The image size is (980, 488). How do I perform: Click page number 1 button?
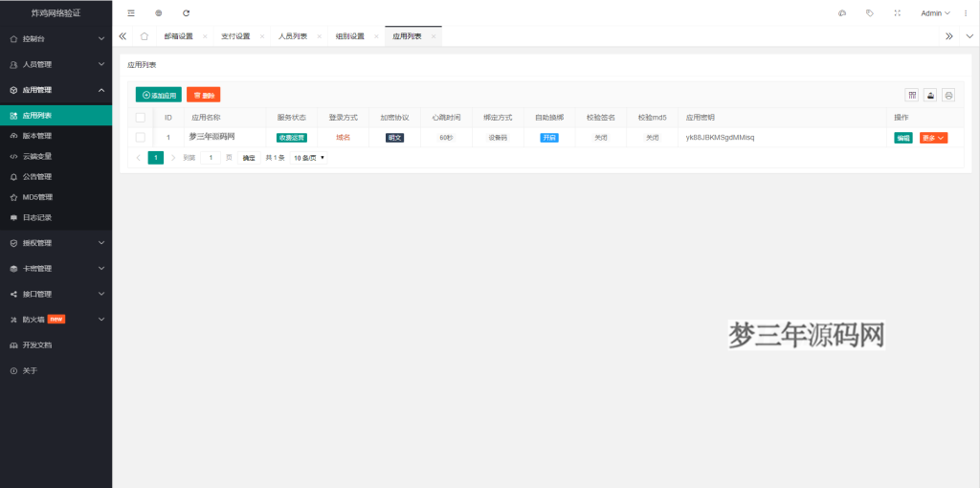pos(156,158)
